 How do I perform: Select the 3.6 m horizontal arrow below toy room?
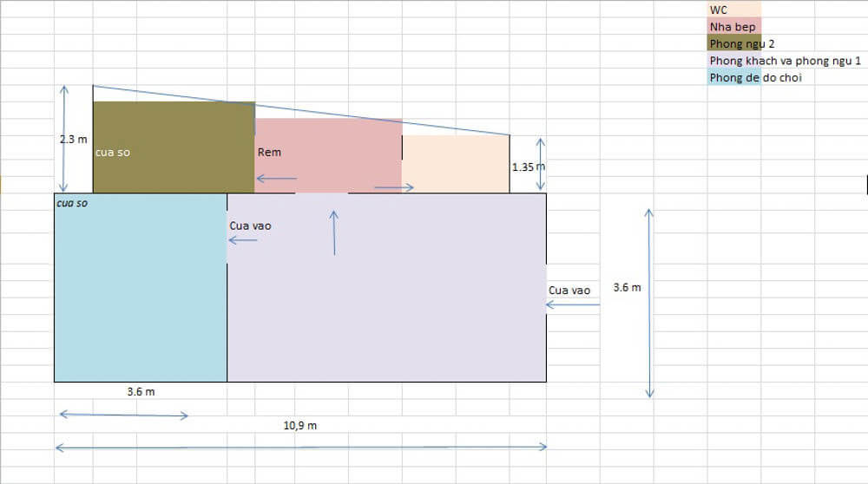coord(123,415)
